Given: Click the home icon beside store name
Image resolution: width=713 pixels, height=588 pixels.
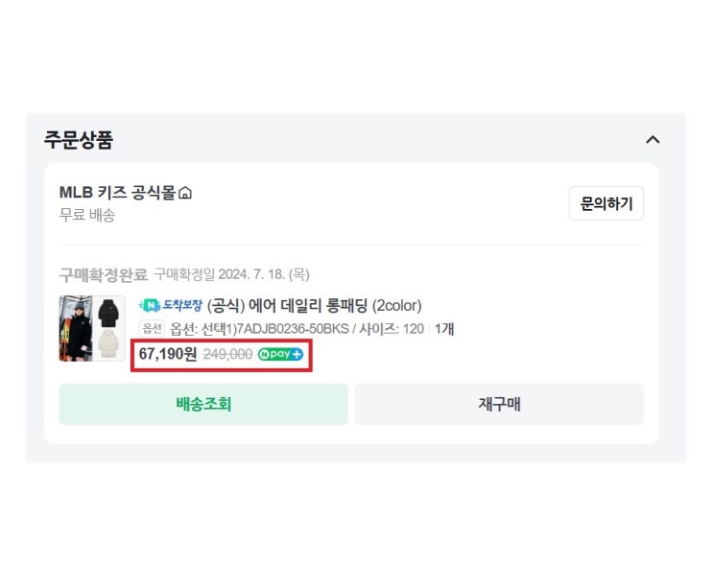Looking at the screenshot, I should [x=185, y=194].
